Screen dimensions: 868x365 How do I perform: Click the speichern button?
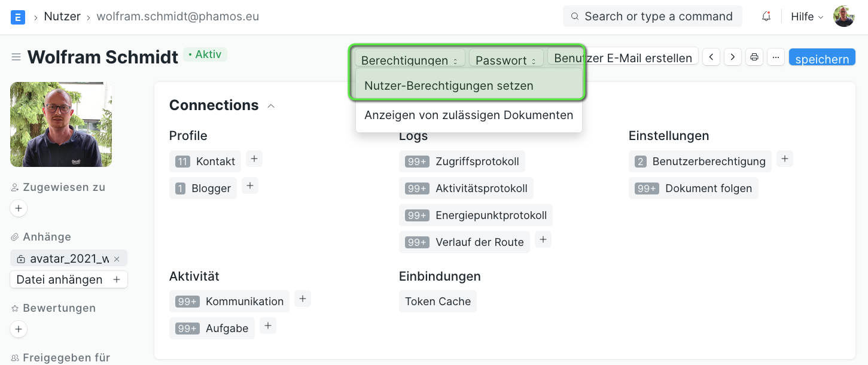[x=822, y=59]
